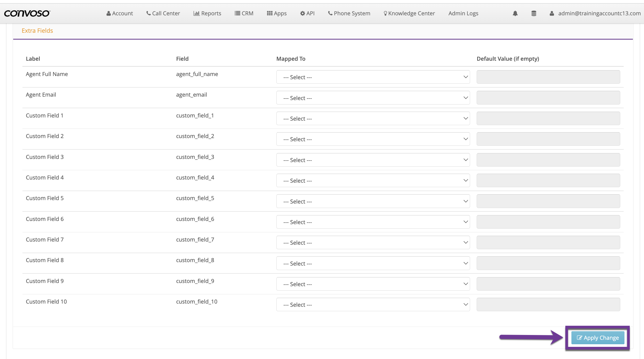
Task: Open Mapped To dropdown for Agent Full Name
Action: point(373,77)
